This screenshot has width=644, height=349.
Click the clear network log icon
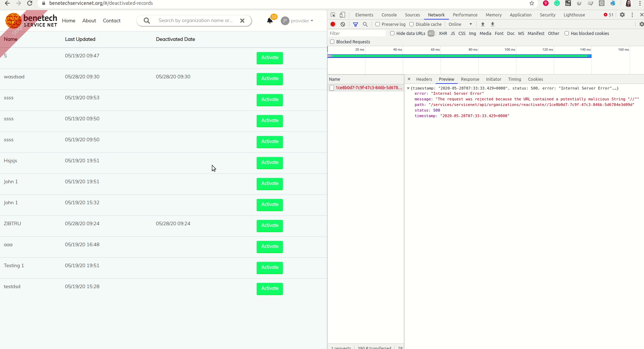[343, 24]
